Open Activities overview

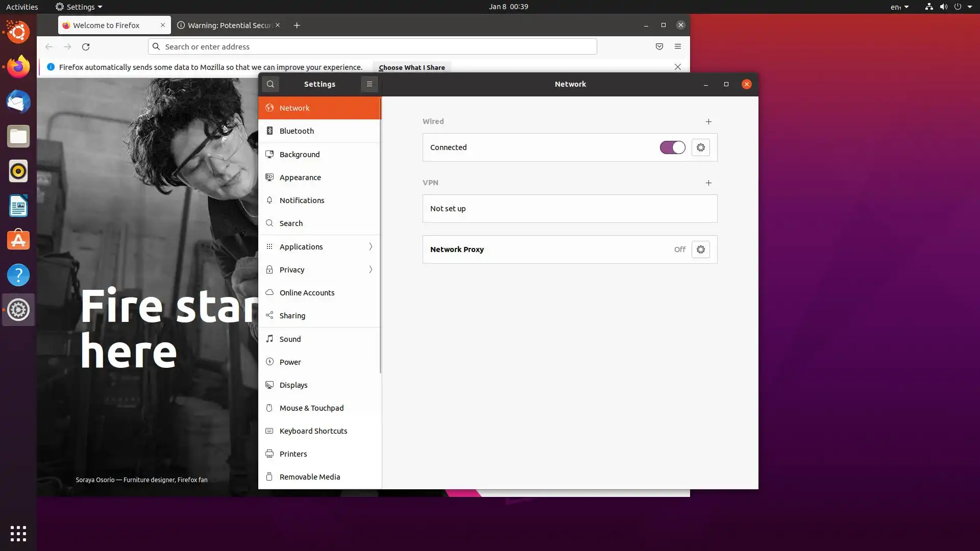[22, 7]
